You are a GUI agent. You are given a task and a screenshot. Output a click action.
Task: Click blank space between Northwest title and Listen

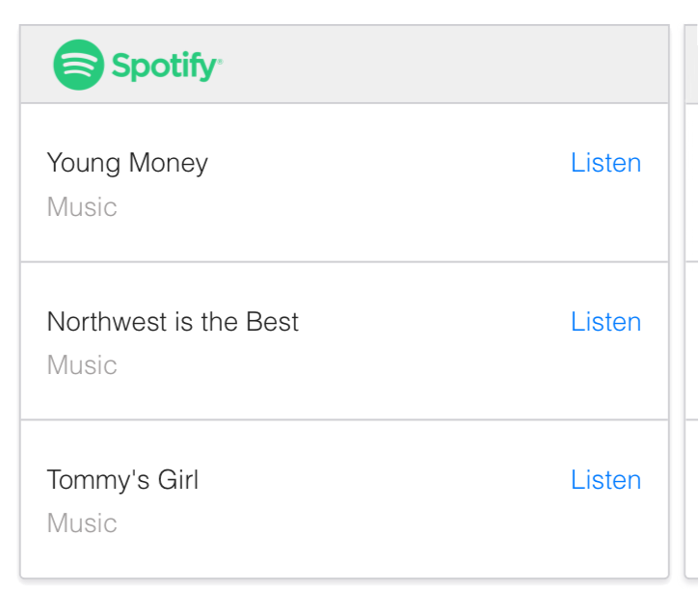(434, 321)
